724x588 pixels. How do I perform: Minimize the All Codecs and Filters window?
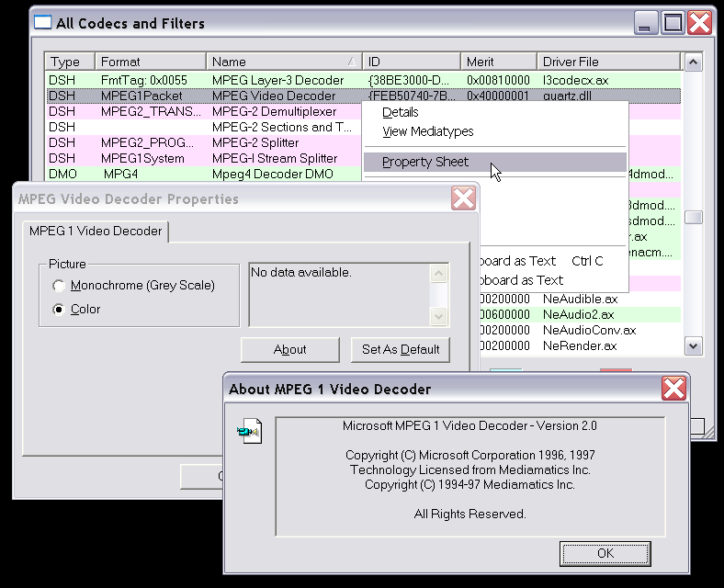coord(646,23)
